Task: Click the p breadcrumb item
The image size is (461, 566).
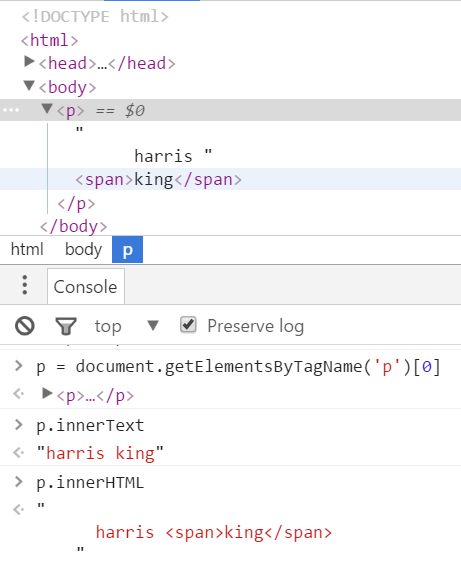Action: (x=127, y=249)
